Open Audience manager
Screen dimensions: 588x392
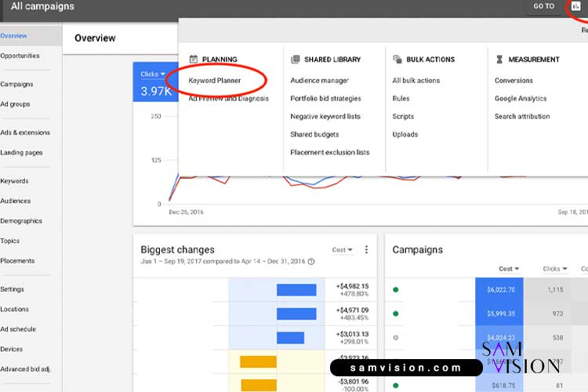pos(320,80)
